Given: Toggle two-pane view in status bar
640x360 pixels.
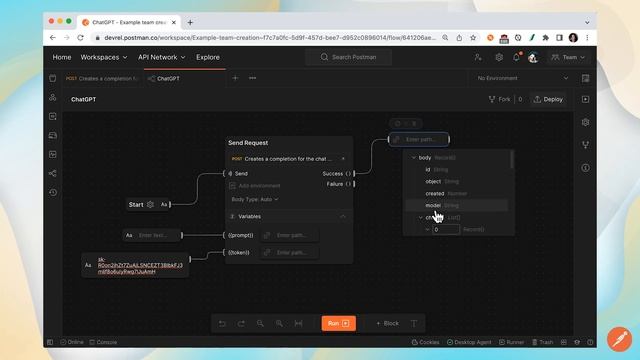Looking at the screenshot, I should pyautogui.click(x=564, y=342).
